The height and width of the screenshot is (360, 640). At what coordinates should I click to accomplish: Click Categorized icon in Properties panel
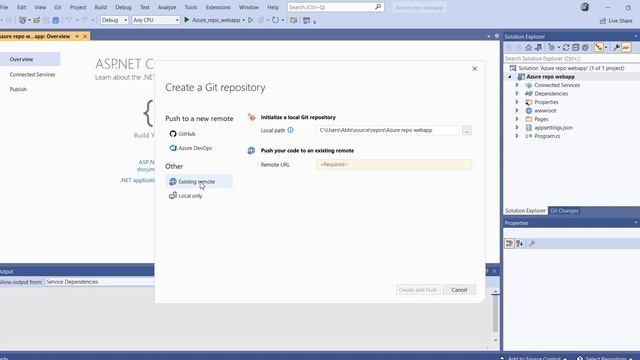(509, 244)
